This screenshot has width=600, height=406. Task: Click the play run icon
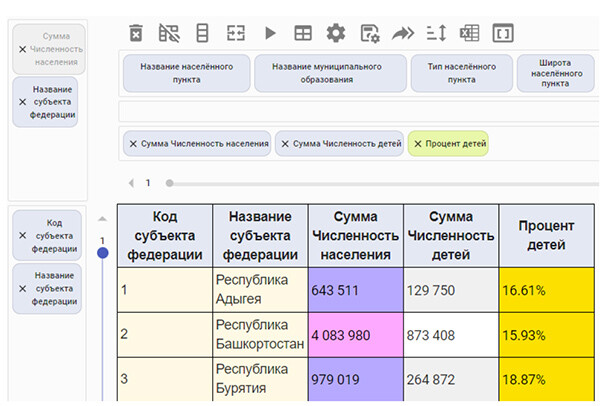click(x=270, y=33)
